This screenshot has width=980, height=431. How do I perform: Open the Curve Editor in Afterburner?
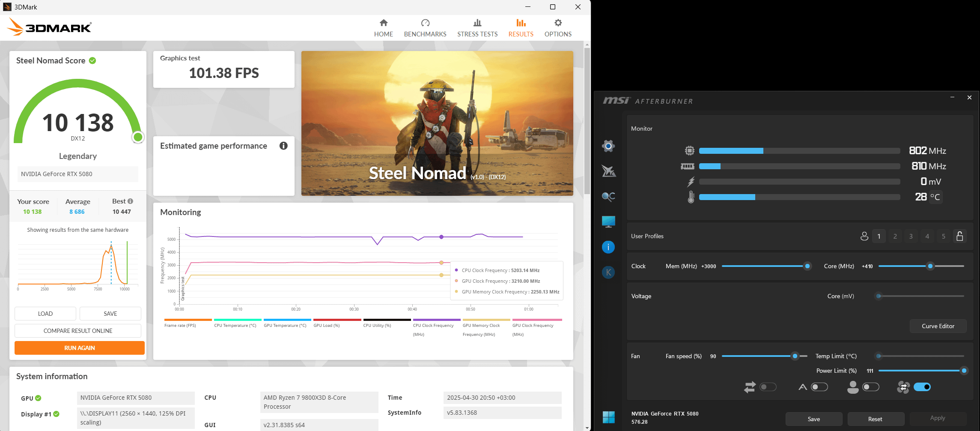938,326
